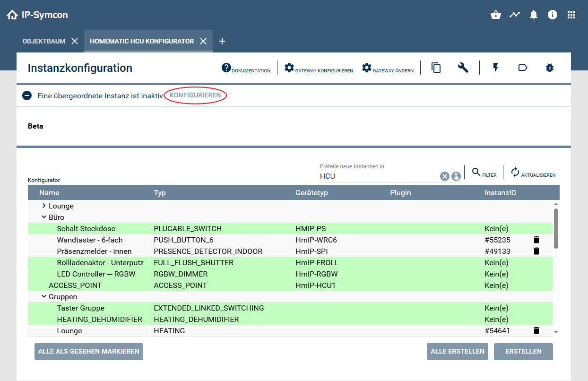Open the IP-Symcon store basket icon
This screenshot has height=381, width=588.
tap(495, 15)
